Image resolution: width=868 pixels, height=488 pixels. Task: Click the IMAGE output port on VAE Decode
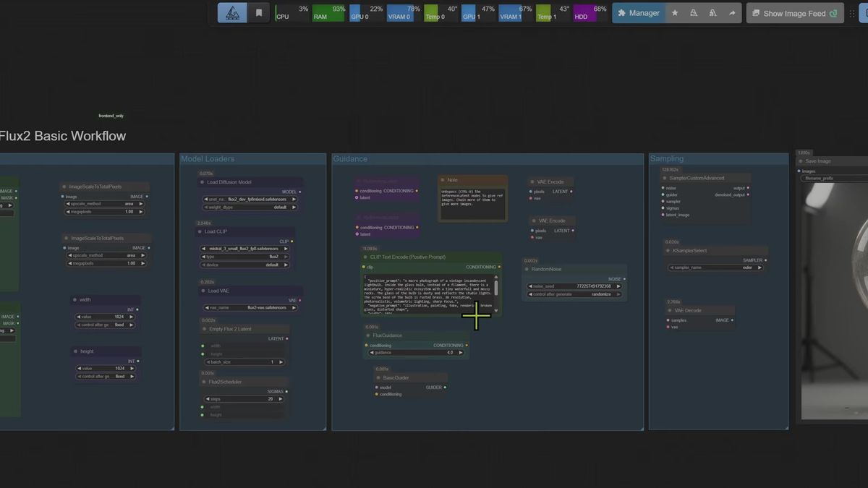(x=732, y=320)
